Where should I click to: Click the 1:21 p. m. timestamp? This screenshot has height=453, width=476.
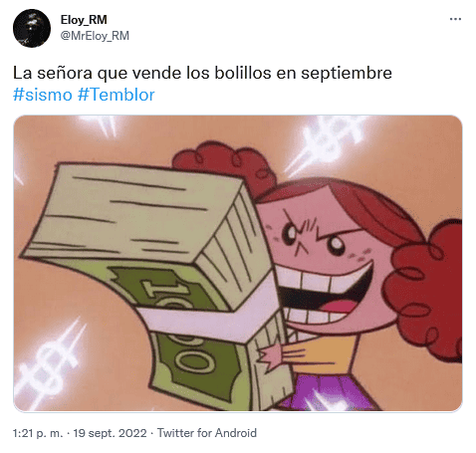38,433
